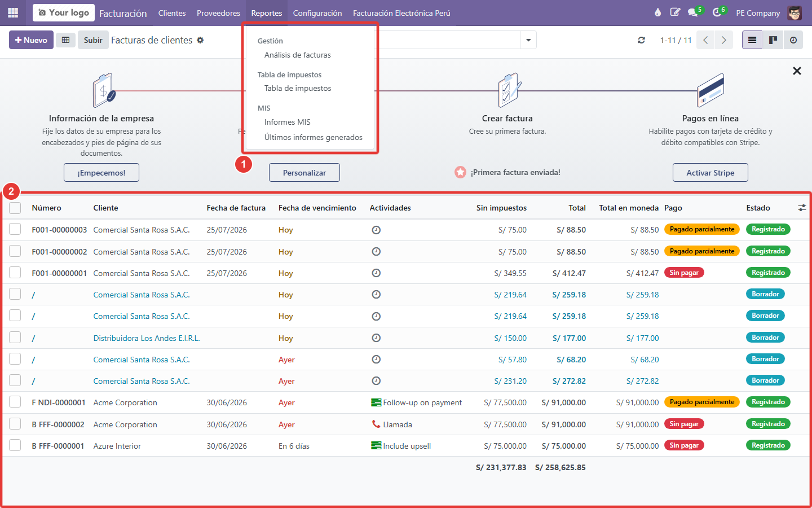
Task: Open the apps grid home menu
Action: [12, 12]
